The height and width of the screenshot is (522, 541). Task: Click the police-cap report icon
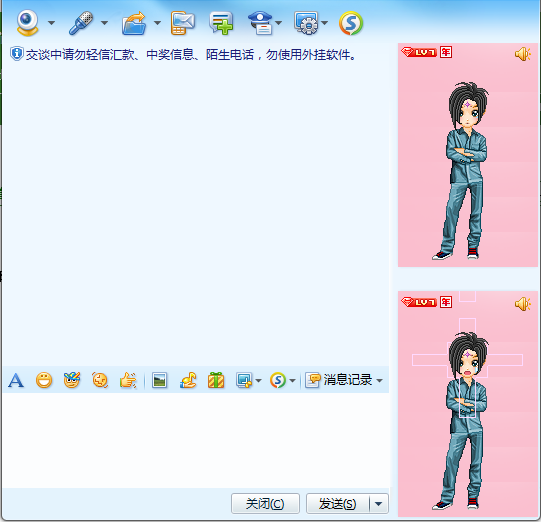[x=261, y=23]
